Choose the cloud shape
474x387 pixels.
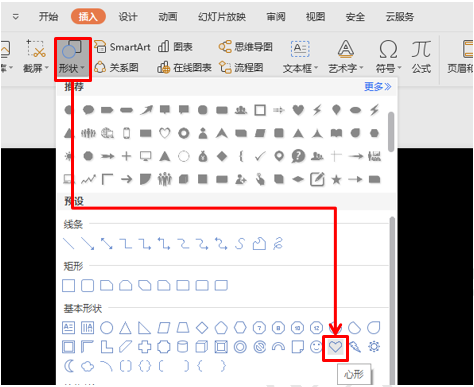(88, 366)
